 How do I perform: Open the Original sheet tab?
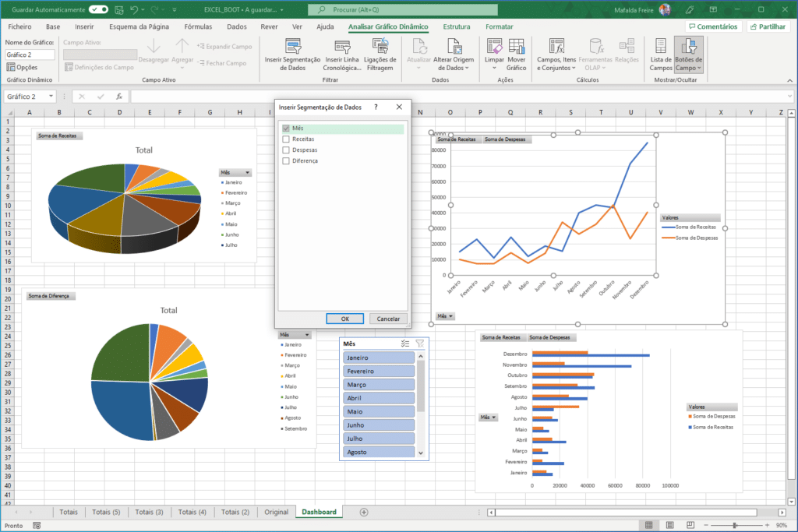(x=278, y=512)
